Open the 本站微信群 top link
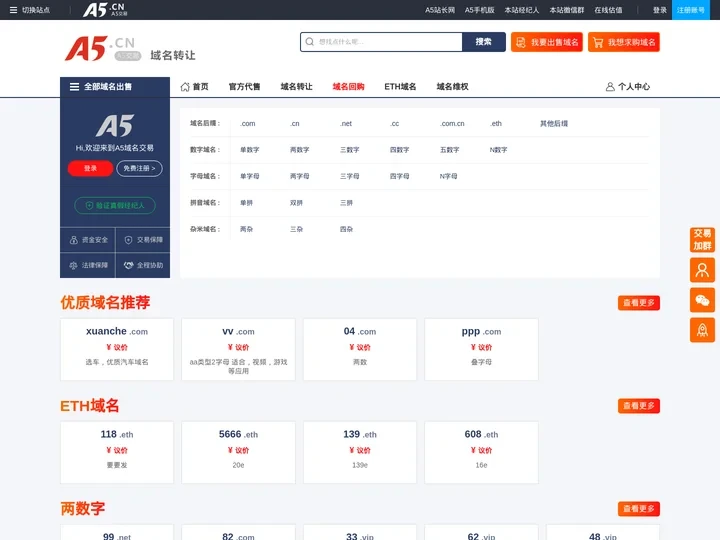 pyautogui.click(x=567, y=10)
